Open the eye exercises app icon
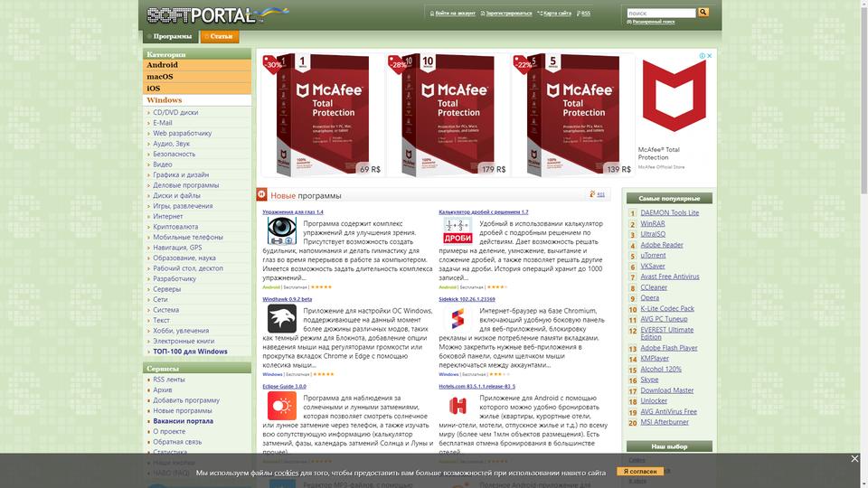 tap(282, 230)
